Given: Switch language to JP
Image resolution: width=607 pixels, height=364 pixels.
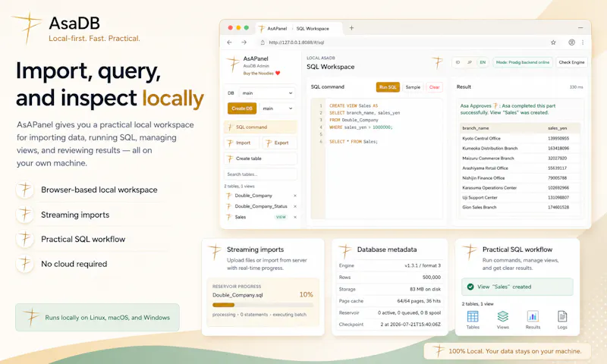Looking at the screenshot, I should [x=470, y=62].
